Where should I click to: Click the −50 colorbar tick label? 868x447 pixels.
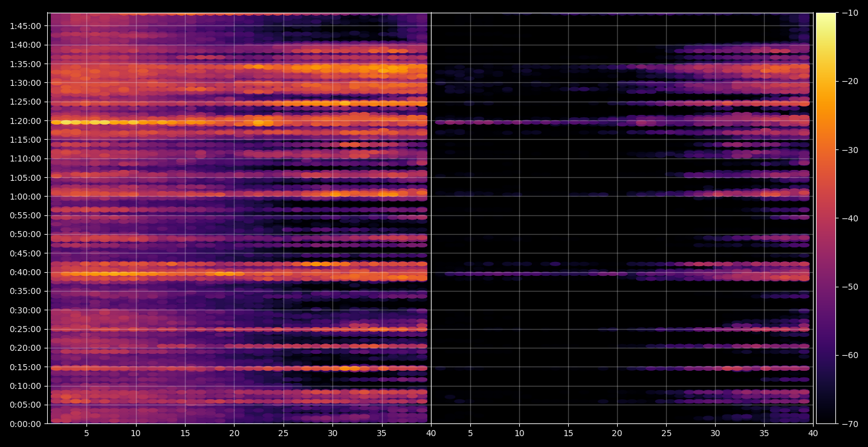(x=849, y=287)
